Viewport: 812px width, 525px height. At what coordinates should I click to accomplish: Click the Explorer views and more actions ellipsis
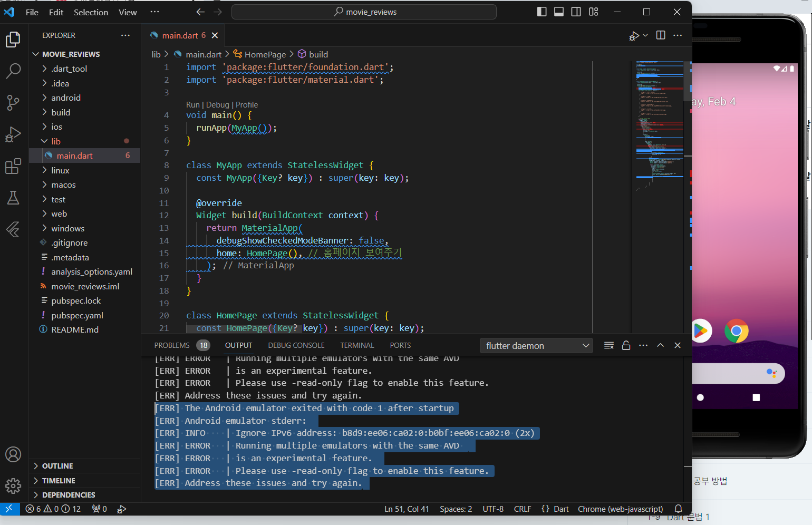pyautogui.click(x=125, y=35)
